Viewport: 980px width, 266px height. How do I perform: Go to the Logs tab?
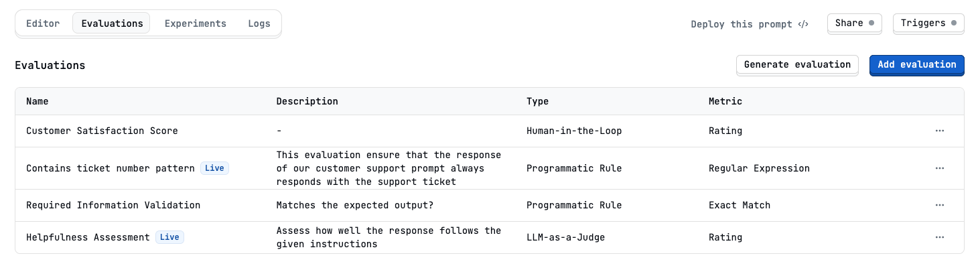pos(259,23)
